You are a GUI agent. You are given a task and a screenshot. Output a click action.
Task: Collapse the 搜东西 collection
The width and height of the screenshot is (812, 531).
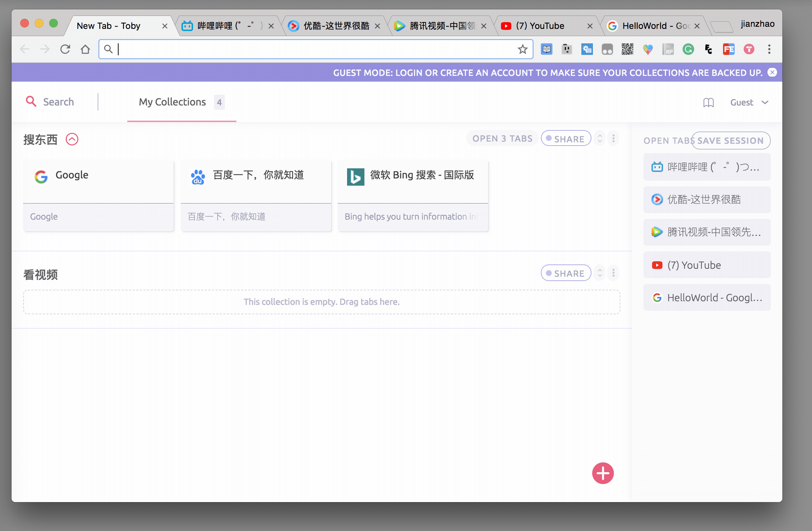point(72,139)
